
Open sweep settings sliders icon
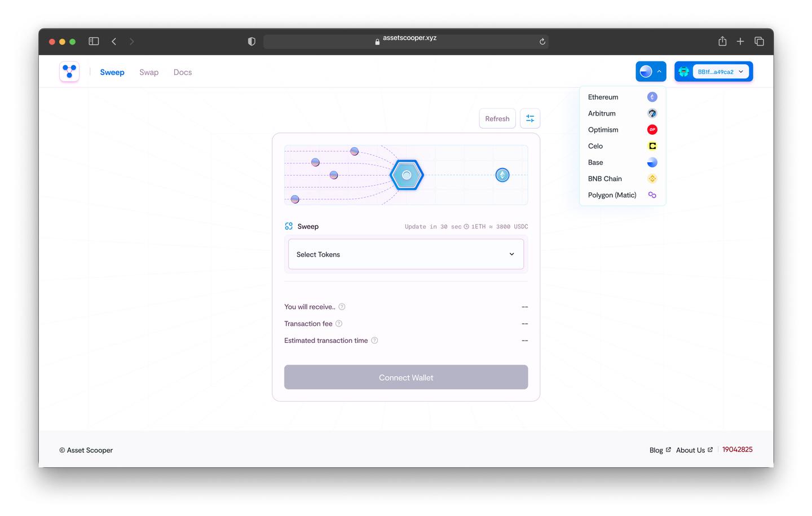530,118
